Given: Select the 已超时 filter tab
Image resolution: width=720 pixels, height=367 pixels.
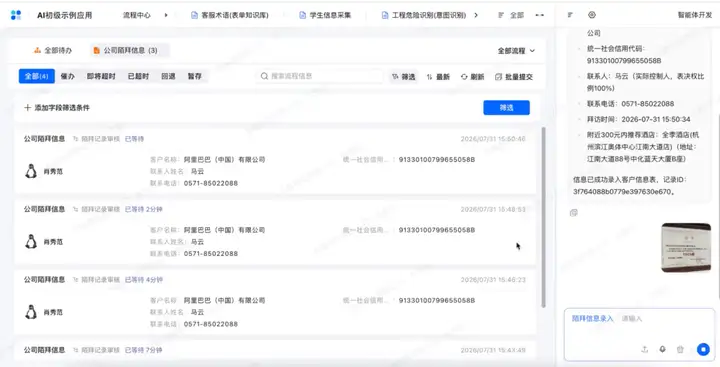Looking at the screenshot, I should (138, 76).
